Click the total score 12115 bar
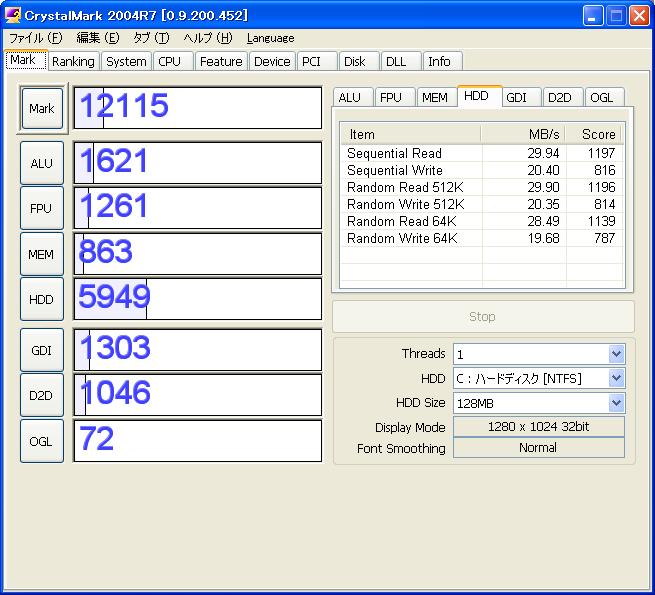Screen dimensions: 655x595 [198, 108]
